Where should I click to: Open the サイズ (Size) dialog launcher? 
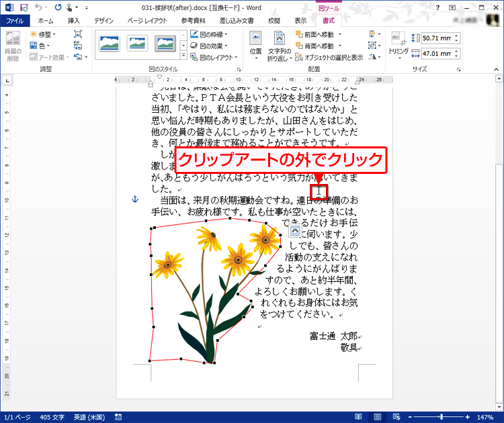tap(459, 69)
